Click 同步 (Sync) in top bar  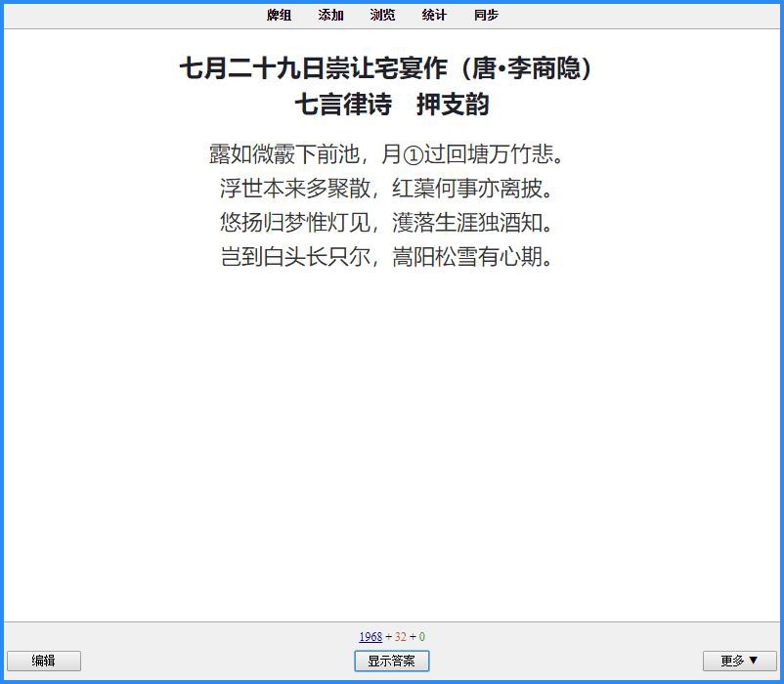pos(486,15)
